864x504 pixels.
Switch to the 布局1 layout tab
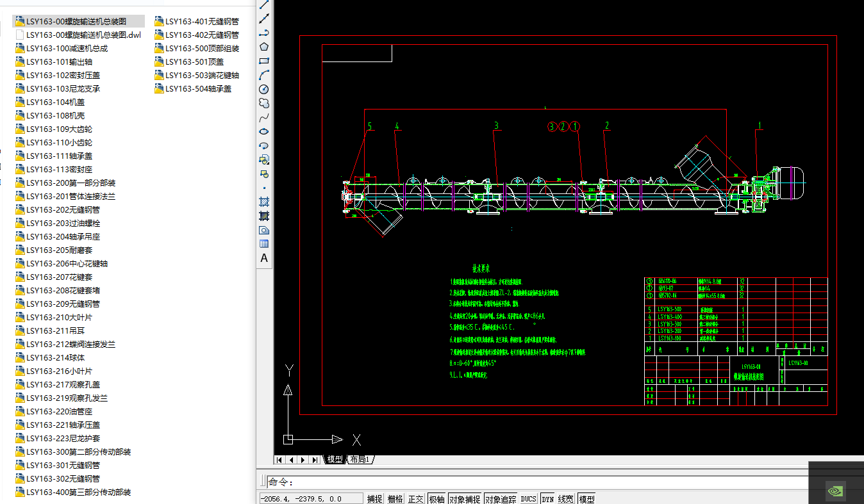click(x=360, y=460)
